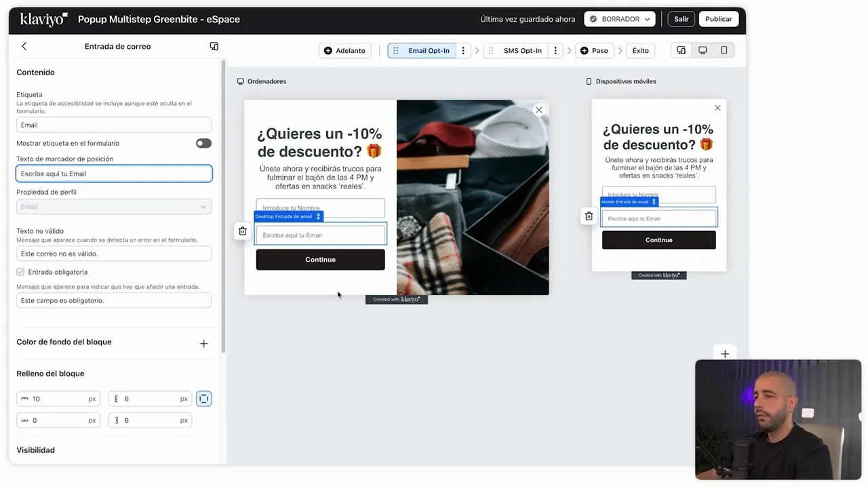The height and width of the screenshot is (488, 868).
Task: Select the Email Opt-In step
Action: pyautogui.click(x=429, y=50)
